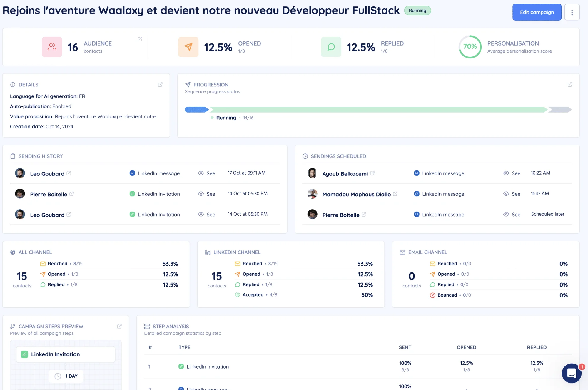Image resolution: width=588 pixels, height=390 pixels.
Task: Open the Audience external link icon
Action: click(140, 39)
